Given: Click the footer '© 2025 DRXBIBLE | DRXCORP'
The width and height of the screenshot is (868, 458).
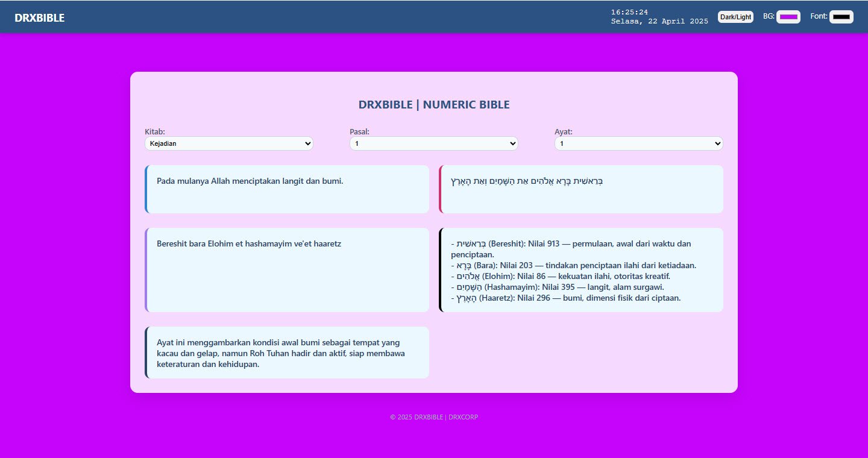Looking at the screenshot, I should pos(434,417).
